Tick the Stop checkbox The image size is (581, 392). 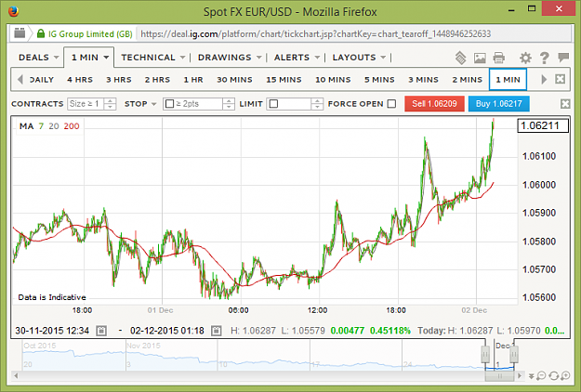(169, 104)
